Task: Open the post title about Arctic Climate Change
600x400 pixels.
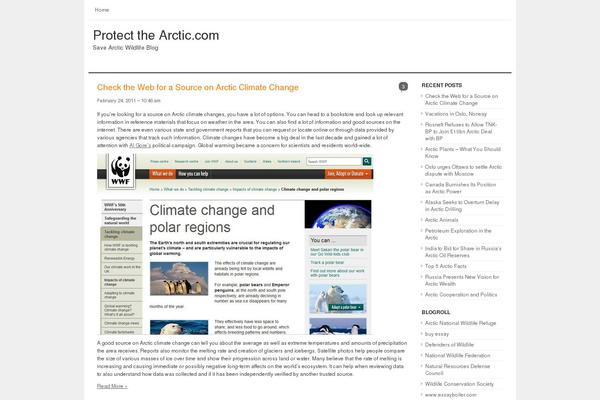Action: coord(197,87)
